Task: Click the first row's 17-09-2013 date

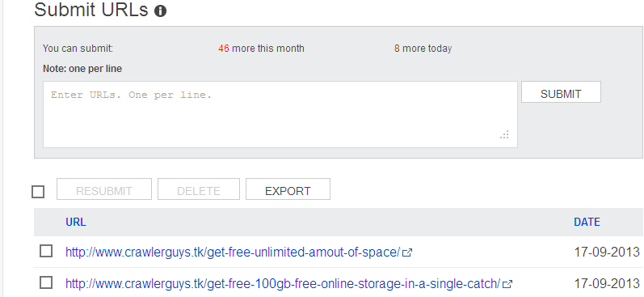Action: coord(607,252)
